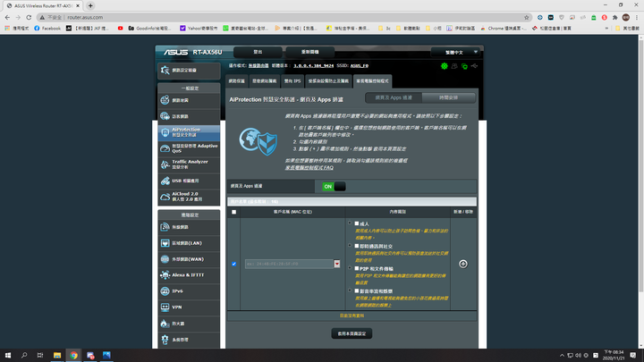Check the Streaming and Entertainment category box

tap(357, 290)
